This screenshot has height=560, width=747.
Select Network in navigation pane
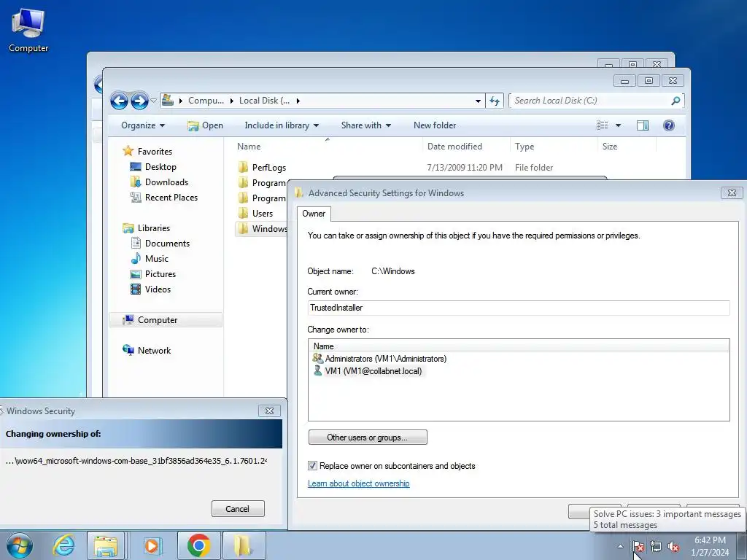coord(154,351)
